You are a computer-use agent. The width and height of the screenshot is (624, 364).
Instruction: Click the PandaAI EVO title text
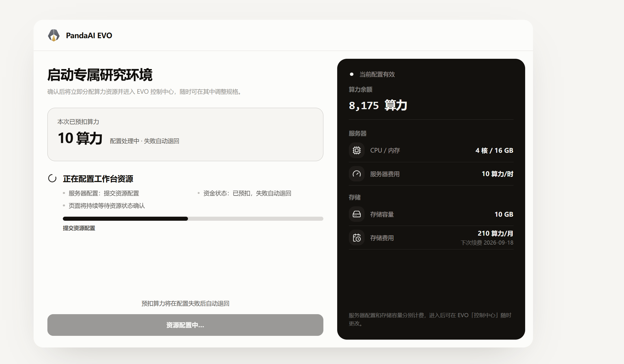coord(89,35)
